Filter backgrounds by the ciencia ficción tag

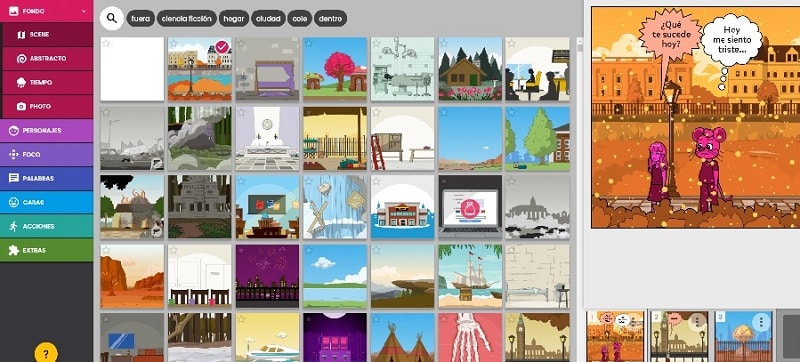click(187, 19)
